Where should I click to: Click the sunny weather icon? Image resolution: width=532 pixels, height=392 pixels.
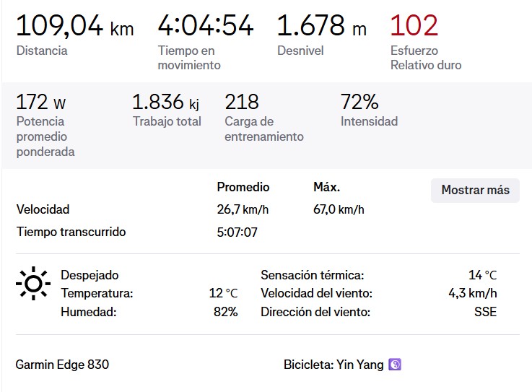pyautogui.click(x=33, y=284)
